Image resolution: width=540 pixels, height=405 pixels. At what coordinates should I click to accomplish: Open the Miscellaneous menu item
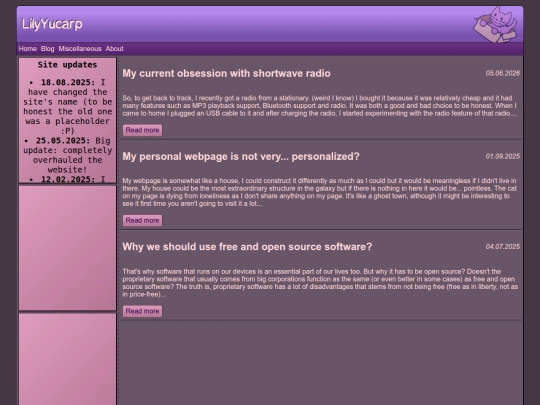pyautogui.click(x=80, y=49)
